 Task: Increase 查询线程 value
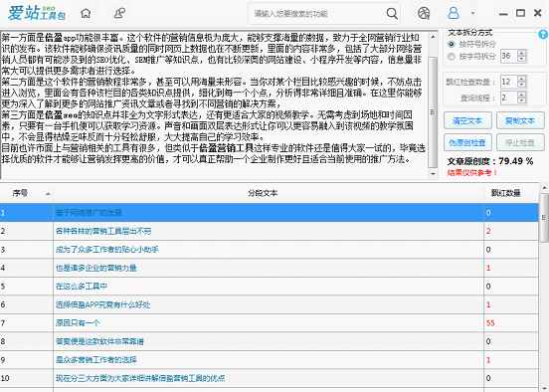(522, 95)
